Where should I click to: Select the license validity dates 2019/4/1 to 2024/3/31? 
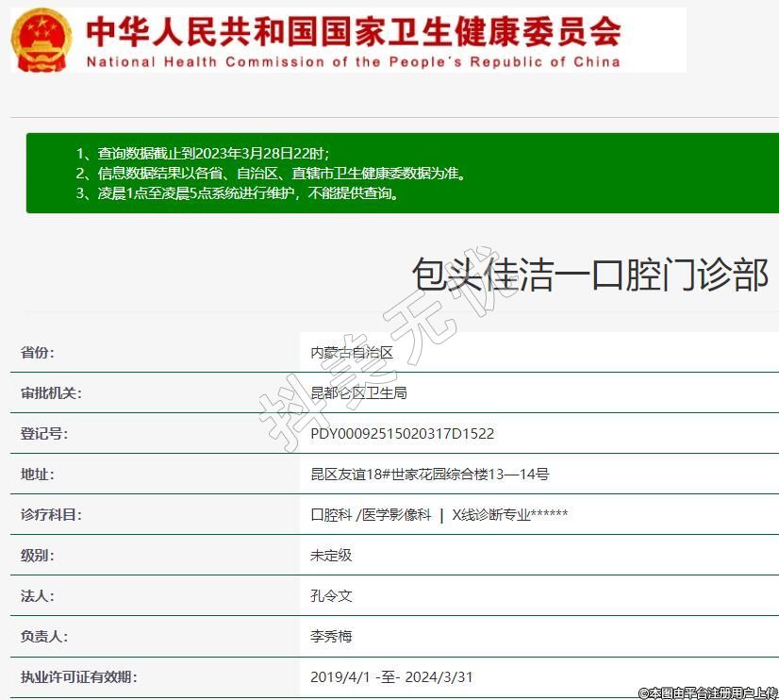391,677
